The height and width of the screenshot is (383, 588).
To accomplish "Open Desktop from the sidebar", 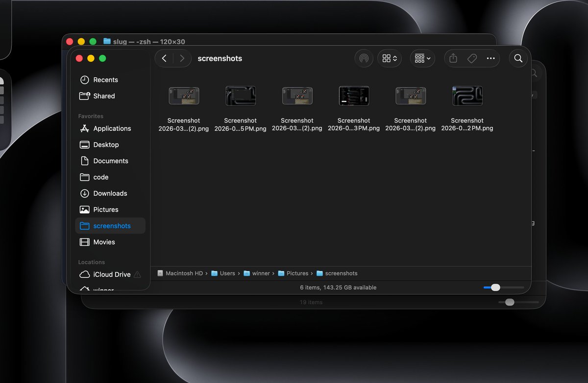I will pyautogui.click(x=110, y=145).
